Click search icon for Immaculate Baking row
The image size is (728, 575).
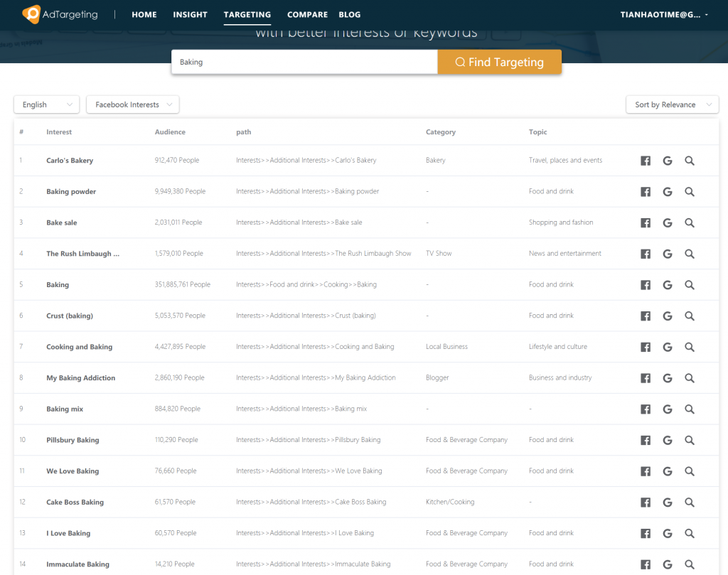click(690, 565)
